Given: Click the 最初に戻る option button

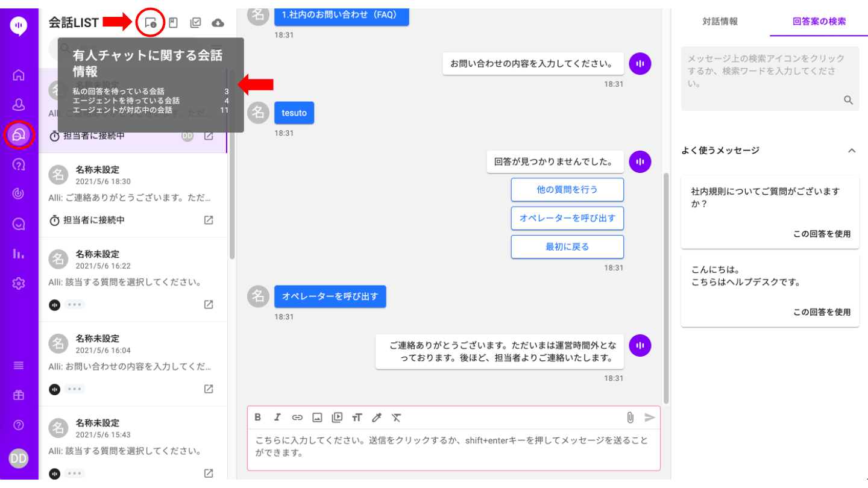Looking at the screenshot, I should [567, 246].
